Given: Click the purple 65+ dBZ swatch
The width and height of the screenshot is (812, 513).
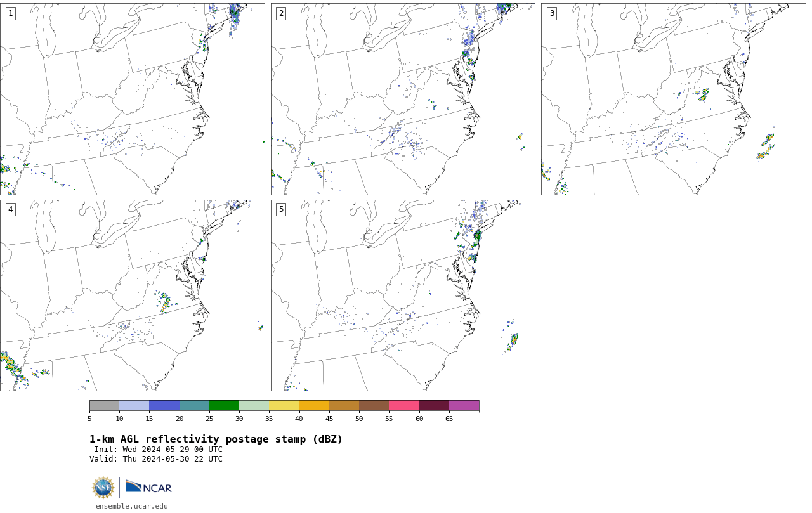Looking at the screenshot, I should [464, 406].
